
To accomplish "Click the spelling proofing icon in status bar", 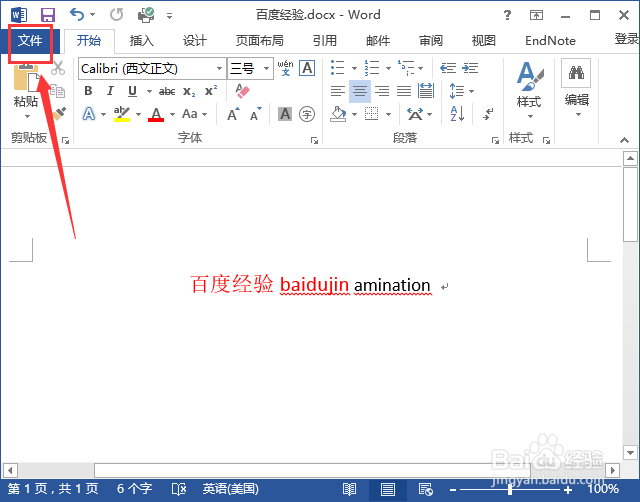I will tap(179, 489).
